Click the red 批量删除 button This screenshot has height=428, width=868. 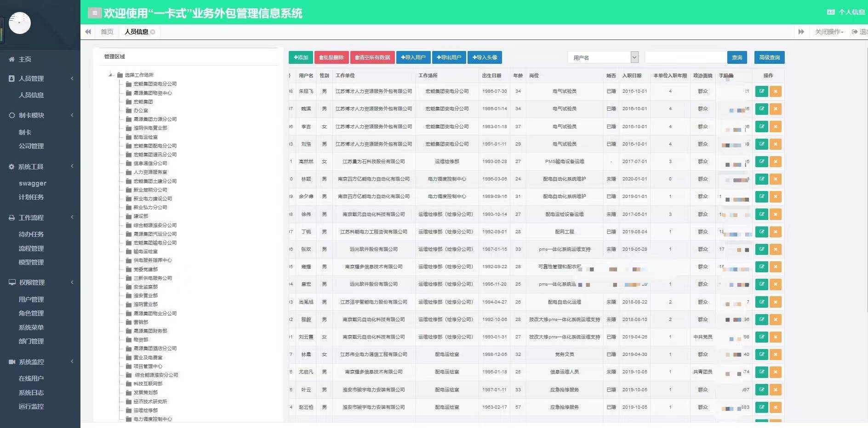tap(331, 57)
